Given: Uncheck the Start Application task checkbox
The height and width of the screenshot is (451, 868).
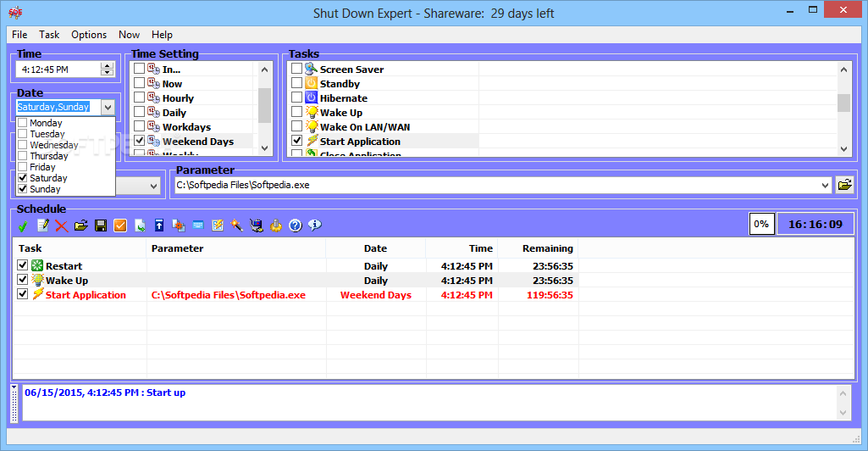Looking at the screenshot, I should click(x=296, y=140).
